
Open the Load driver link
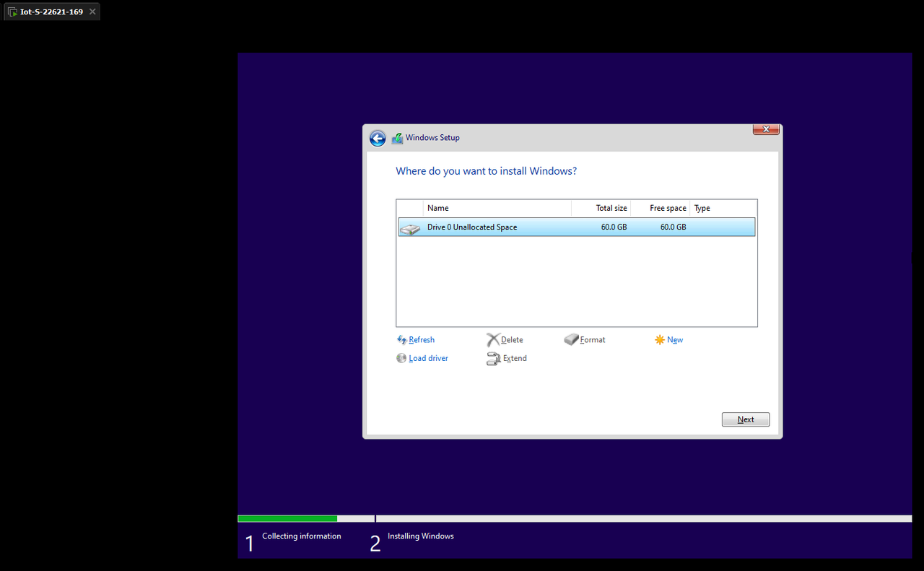pyautogui.click(x=428, y=358)
